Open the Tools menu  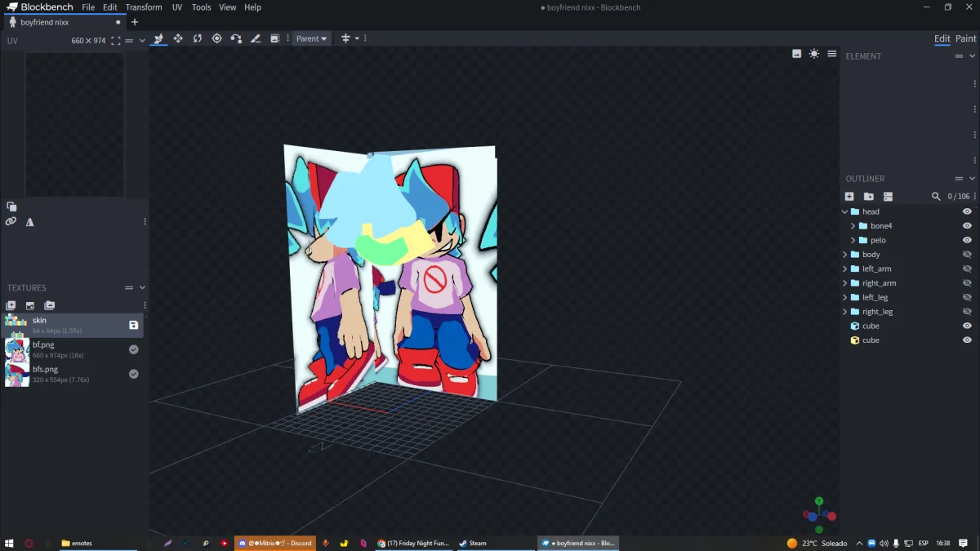point(201,7)
